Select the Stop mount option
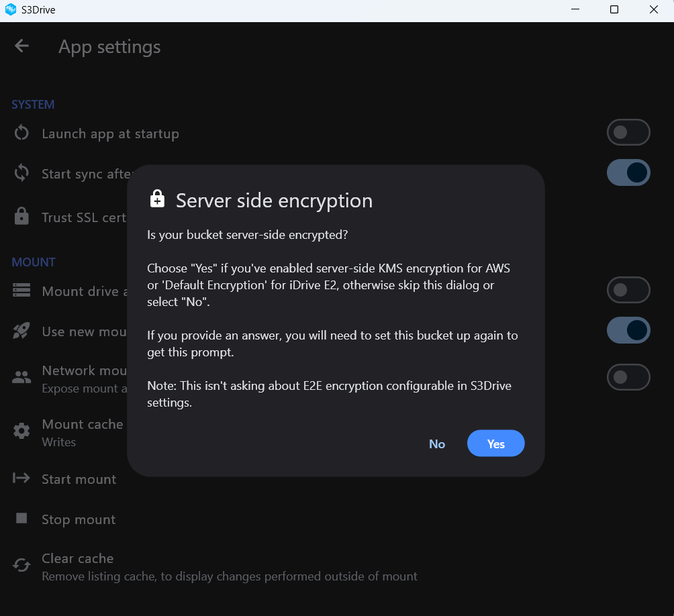This screenshot has width=674, height=616. click(x=79, y=519)
